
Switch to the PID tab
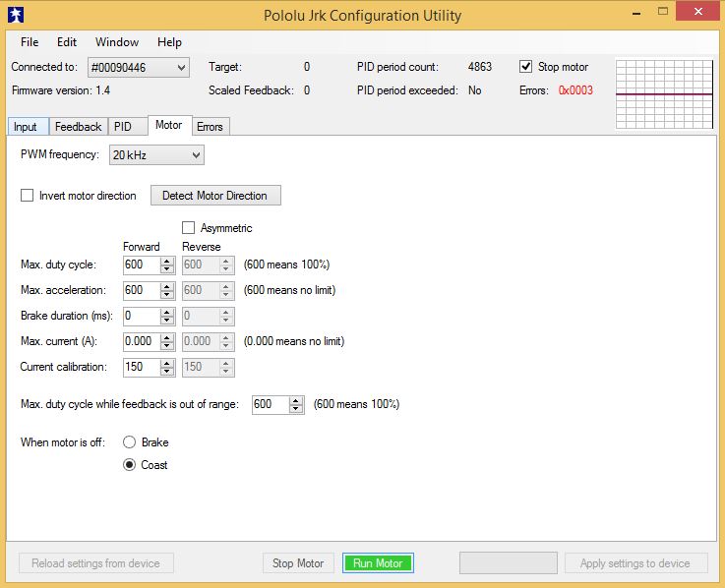pyautogui.click(x=122, y=127)
